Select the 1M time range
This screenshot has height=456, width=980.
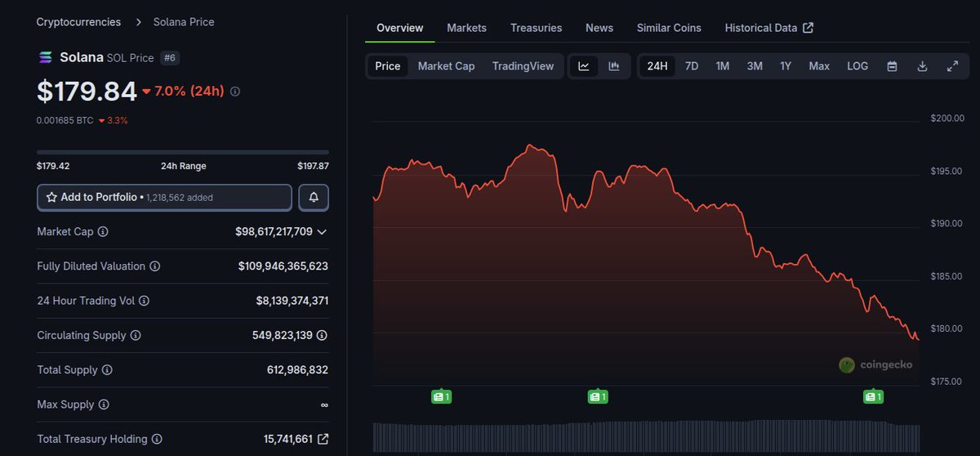click(x=723, y=66)
